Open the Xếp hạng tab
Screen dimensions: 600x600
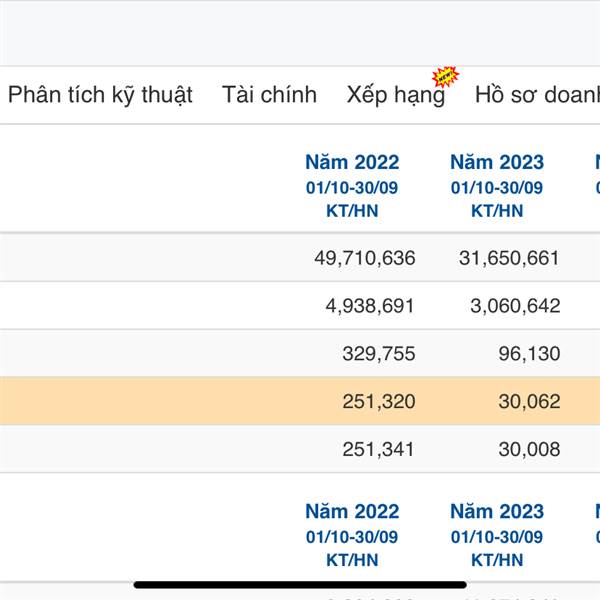395,96
